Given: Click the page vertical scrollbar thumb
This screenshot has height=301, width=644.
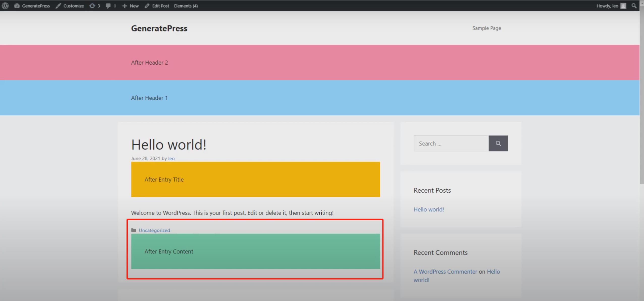Looking at the screenshot, I should pyautogui.click(x=642, y=96).
